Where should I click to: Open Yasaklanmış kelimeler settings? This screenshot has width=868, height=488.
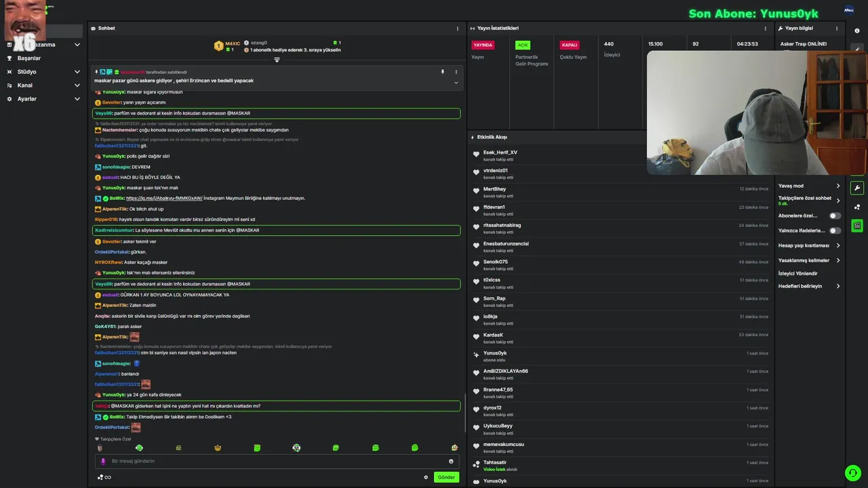[x=809, y=260]
